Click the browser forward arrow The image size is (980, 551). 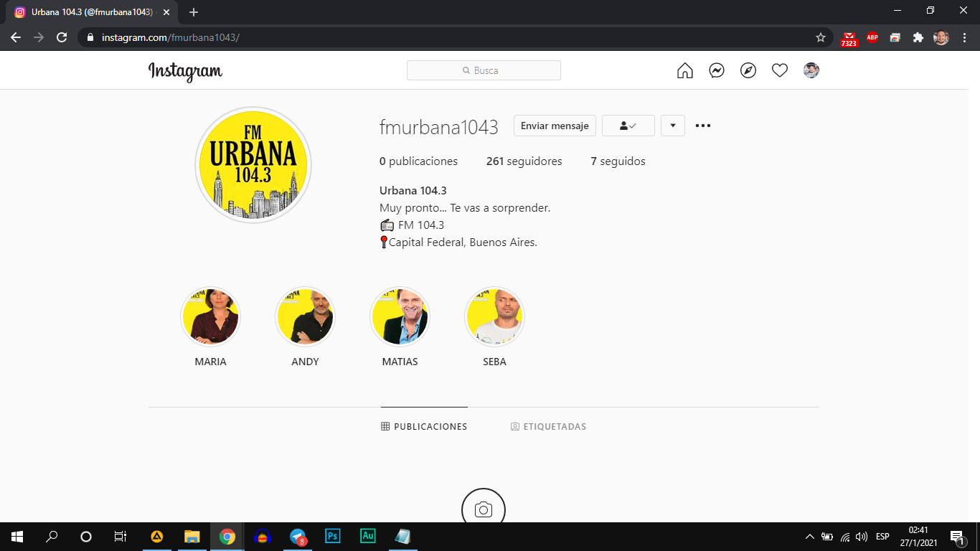point(39,37)
